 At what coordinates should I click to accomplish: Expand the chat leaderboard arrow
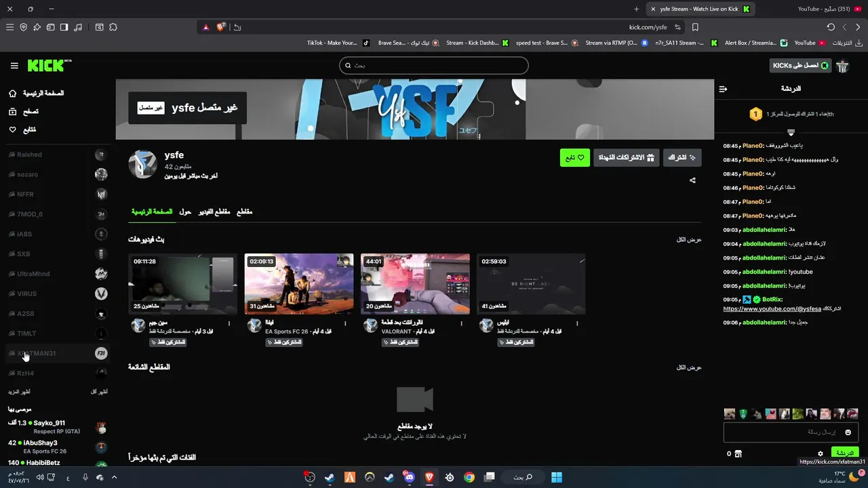pyautogui.click(x=791, y=132)
